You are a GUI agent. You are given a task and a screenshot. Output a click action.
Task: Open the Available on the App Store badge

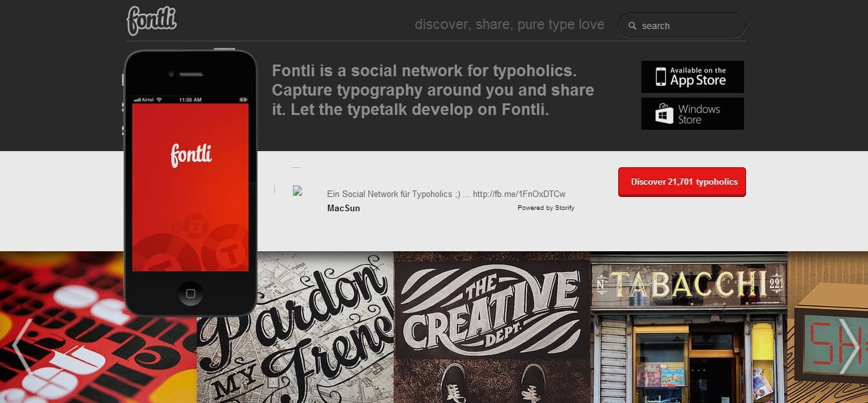(692, 77)
